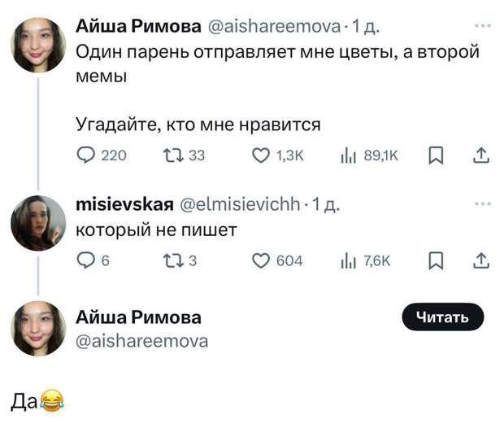Open more options for misievskaя's reply
Viewport: 504px width, 437px height.
(482, 203)
